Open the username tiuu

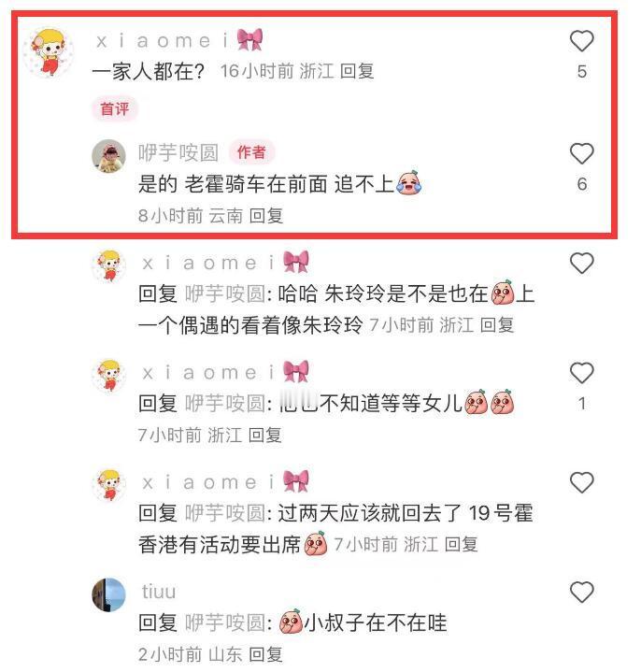click(159, 592)
